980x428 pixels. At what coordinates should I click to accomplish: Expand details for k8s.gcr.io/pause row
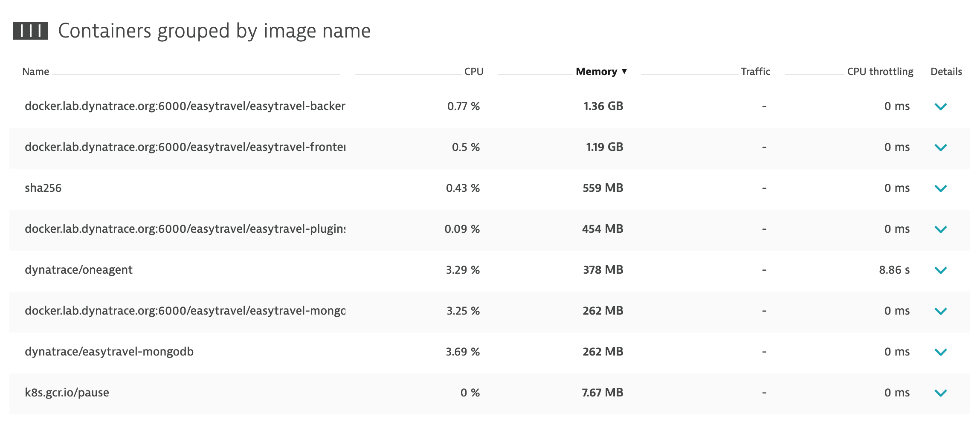coord(940,393)
